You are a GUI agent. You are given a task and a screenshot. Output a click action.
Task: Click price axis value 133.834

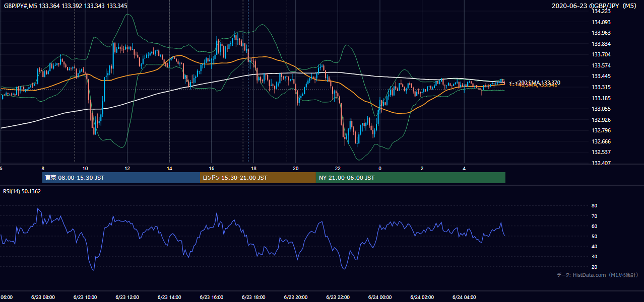(602, 44)
